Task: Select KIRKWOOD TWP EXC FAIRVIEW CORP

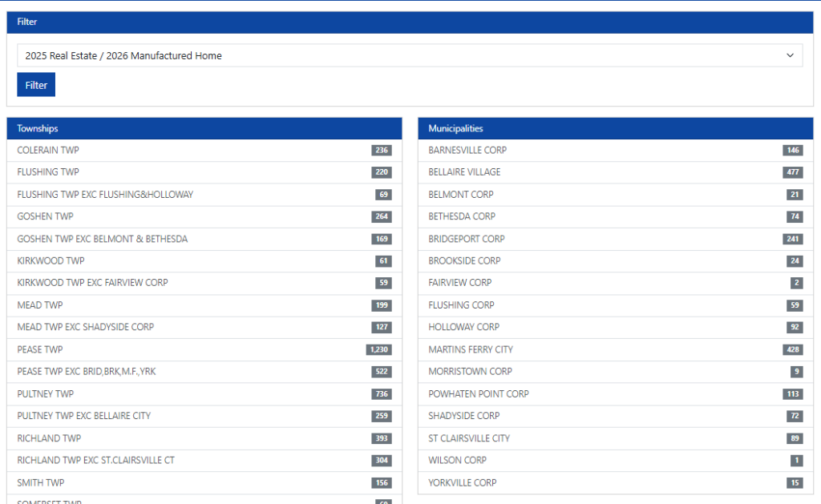Action: click(92, 283)
